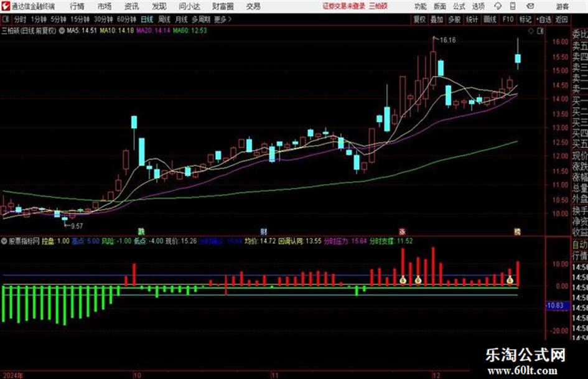Click the green 跌 event marker

(x=141, y=232)
